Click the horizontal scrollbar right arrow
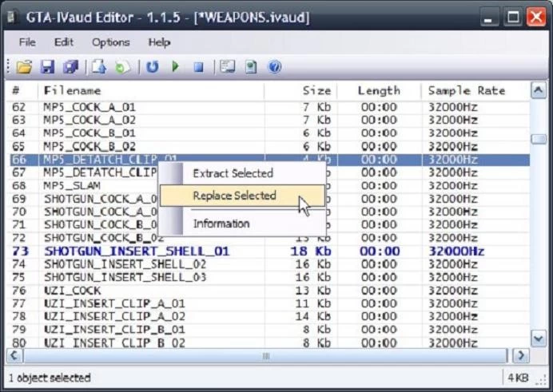553x392 pixels. (521, 355)
